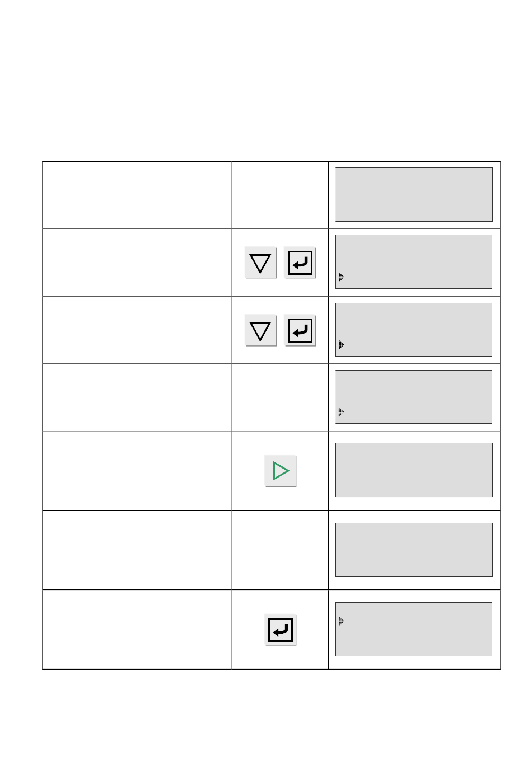Screen dimensions: 532x772
Task: Click the empty key cell in sixth row
Action: click(x=280, y=550)
